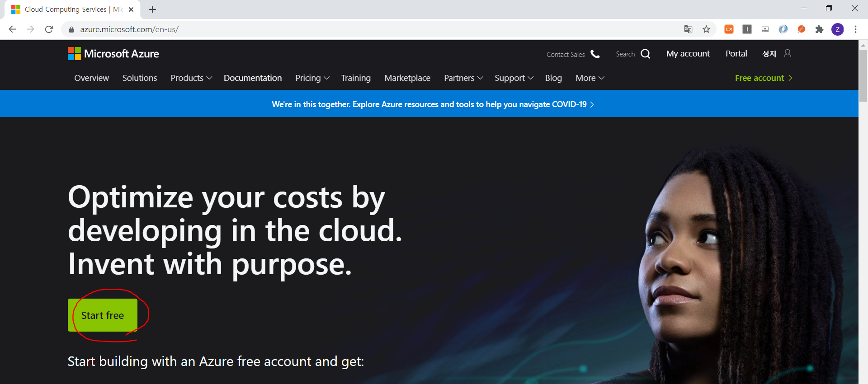Select the Cloud Computing Services tab
The height and width of the screenshot is (384, 868).
72,9
